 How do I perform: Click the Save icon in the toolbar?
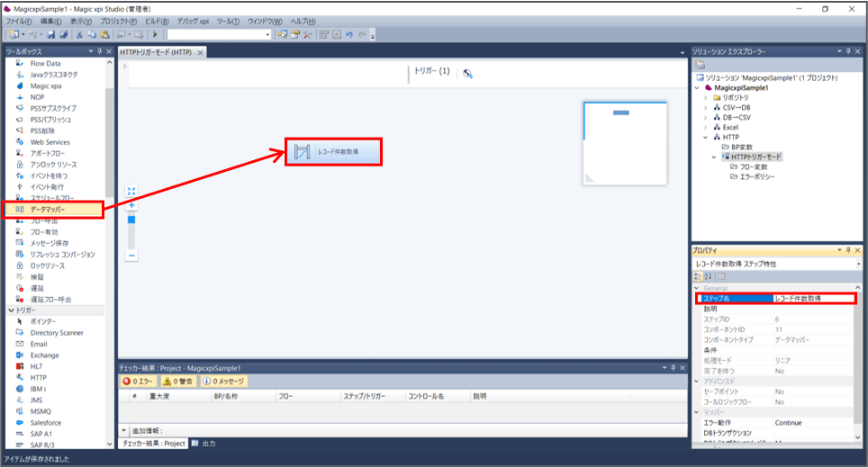(x=51, y=34)
